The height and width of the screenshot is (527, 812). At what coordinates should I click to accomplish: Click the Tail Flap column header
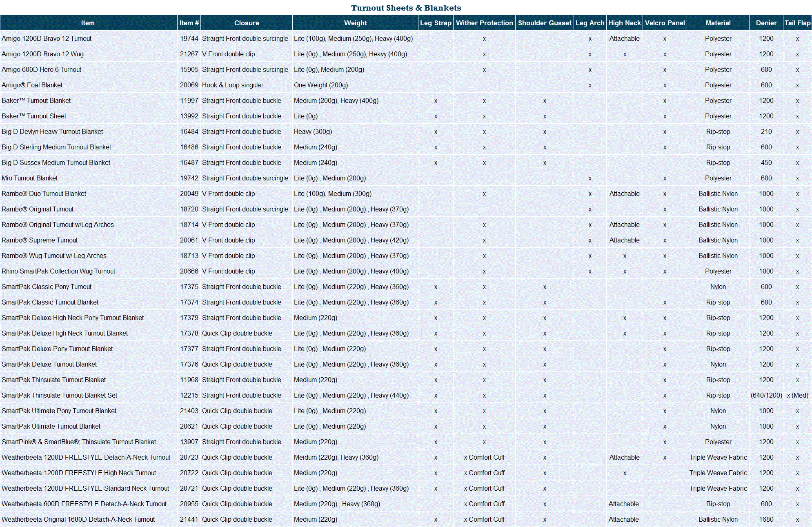point(797,23)
